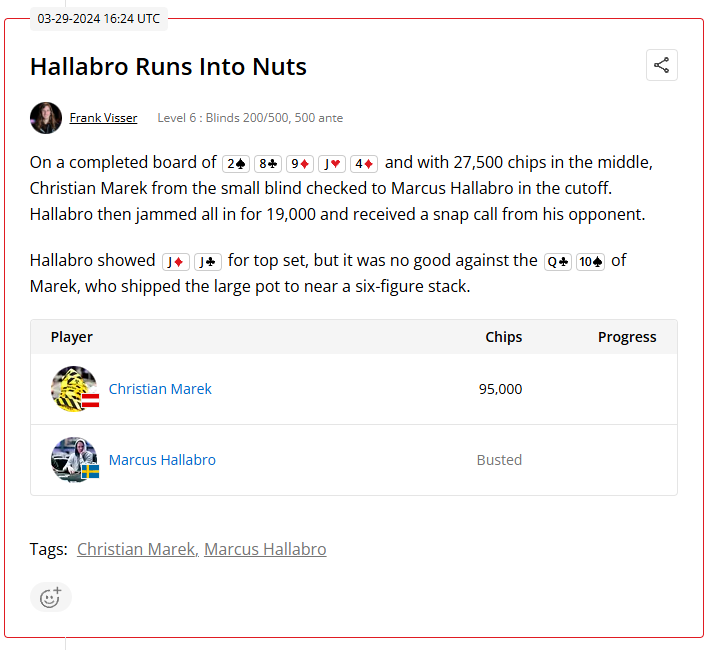The width and height of the screenshot is (712, 650).
Task: Open Marcus Hallabro player profile link
Action: 162,460
